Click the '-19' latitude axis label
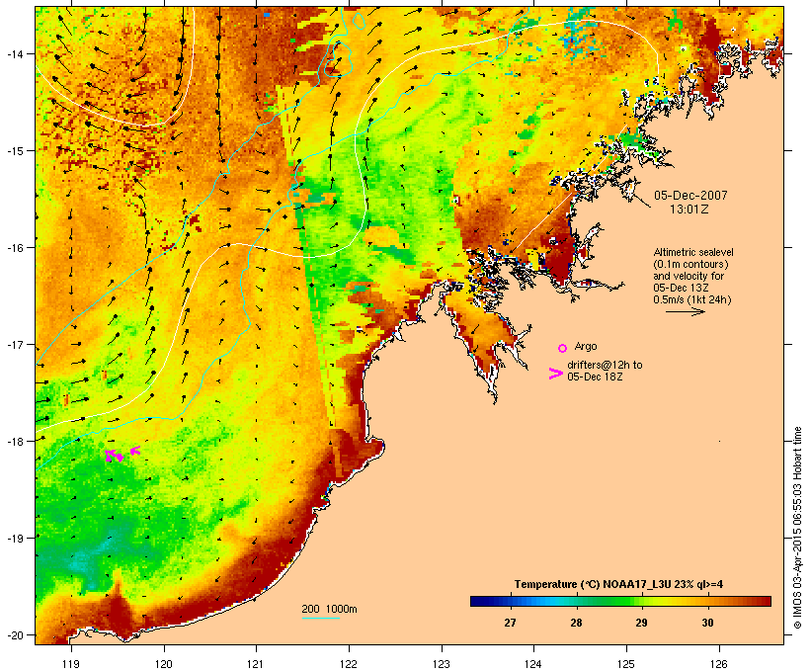The height and width of the screenshot is (672, 810). point(14,539)
